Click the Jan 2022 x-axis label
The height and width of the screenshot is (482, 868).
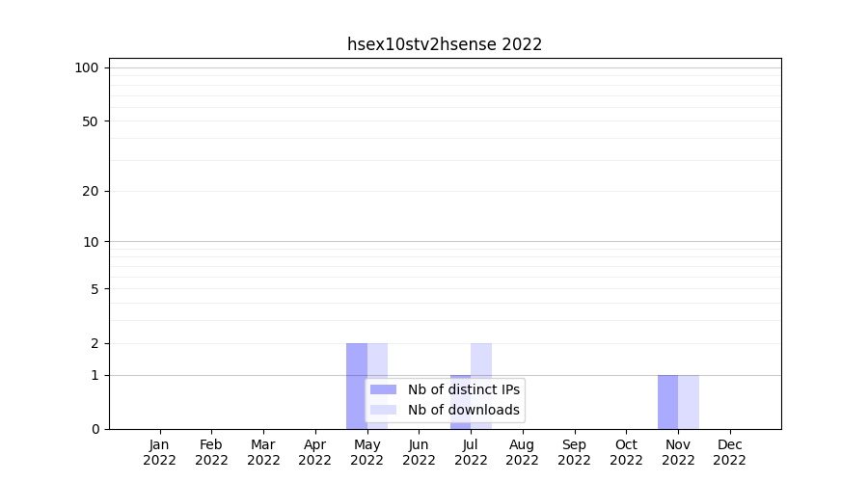click(x=160, y=452)
